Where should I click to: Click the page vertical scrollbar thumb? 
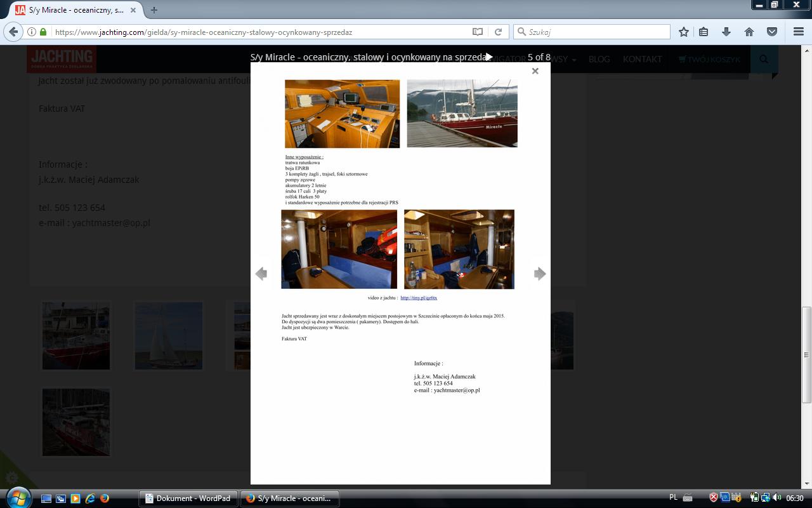[x=806, y=354]
